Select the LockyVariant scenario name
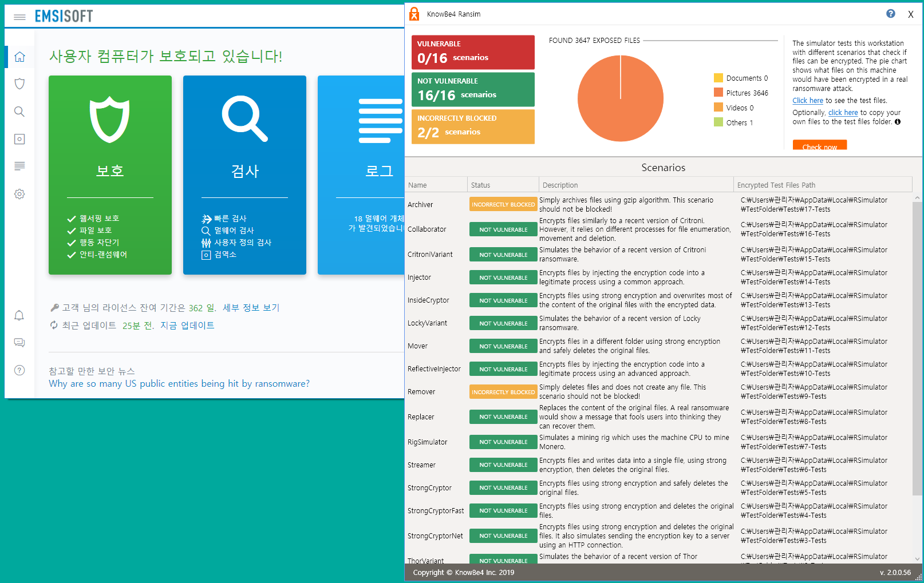 427,323
